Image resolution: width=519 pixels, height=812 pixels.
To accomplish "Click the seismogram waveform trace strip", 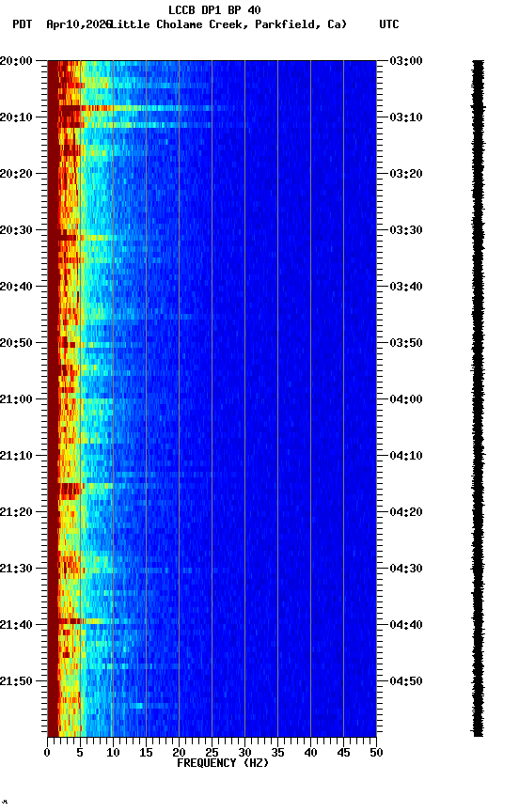I will 478,398.
